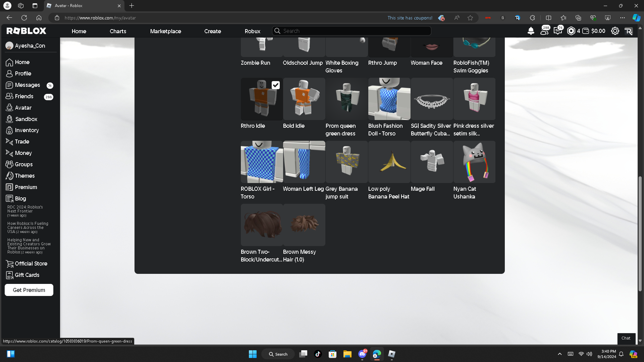This screenshot has height=362, width=644.
Task: Go to the Marketplace nav tab
Action: 165,31
